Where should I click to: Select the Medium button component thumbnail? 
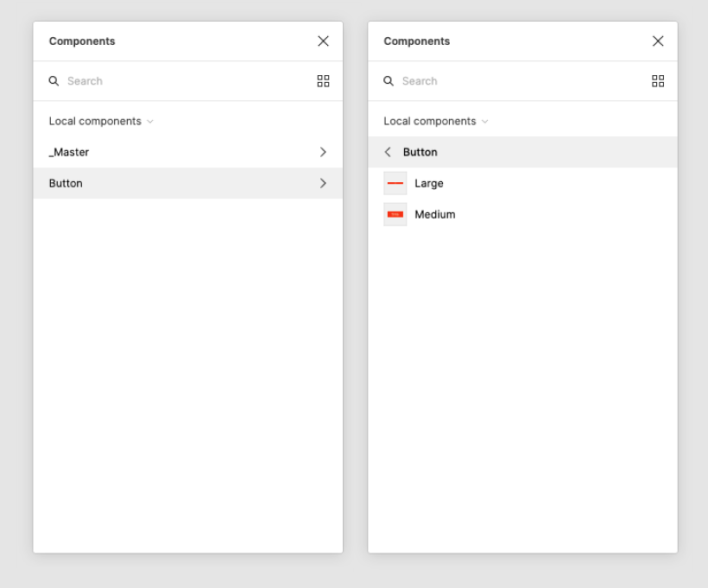(395, 214)
